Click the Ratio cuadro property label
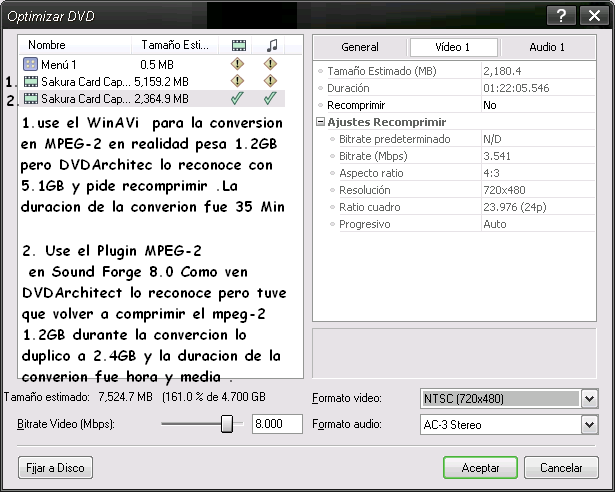The height and width of the screenshot is (492, 615). point(370,207)
